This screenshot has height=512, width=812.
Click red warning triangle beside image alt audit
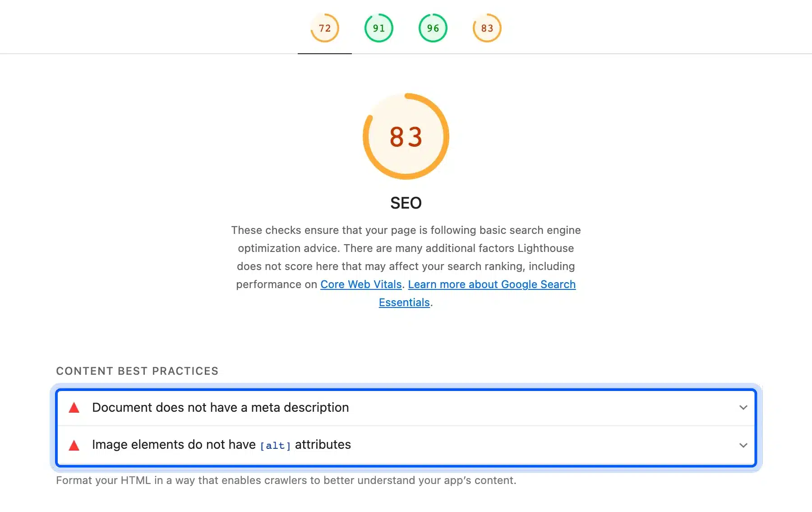pos(74,446)
